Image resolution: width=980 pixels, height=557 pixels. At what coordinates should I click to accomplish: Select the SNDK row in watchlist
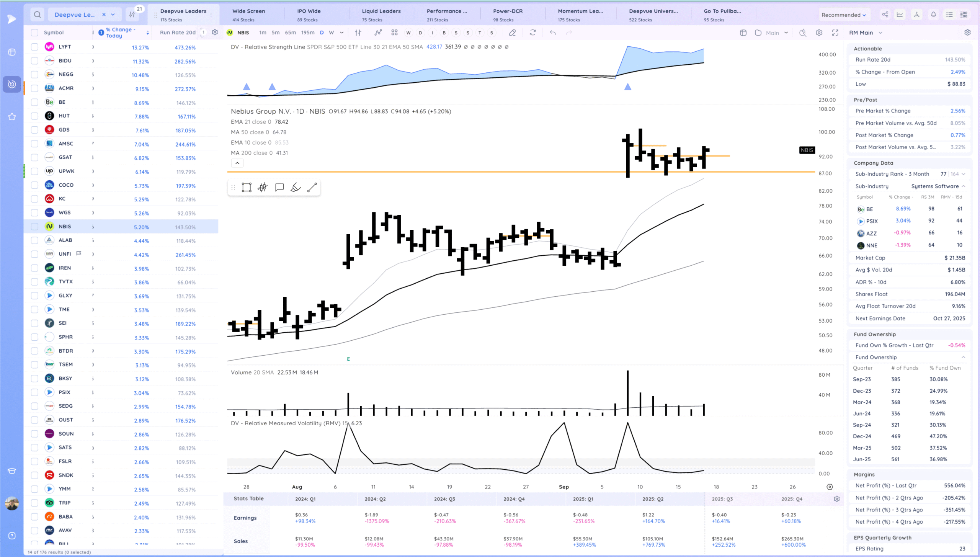pos(121,475)
